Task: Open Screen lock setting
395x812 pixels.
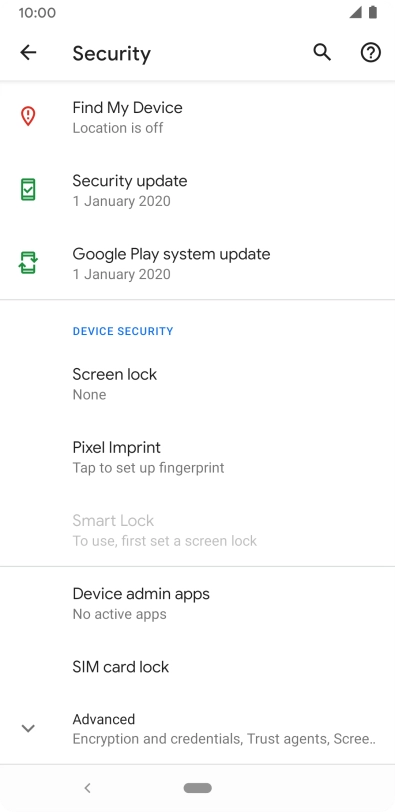Action: pos(197,384)
